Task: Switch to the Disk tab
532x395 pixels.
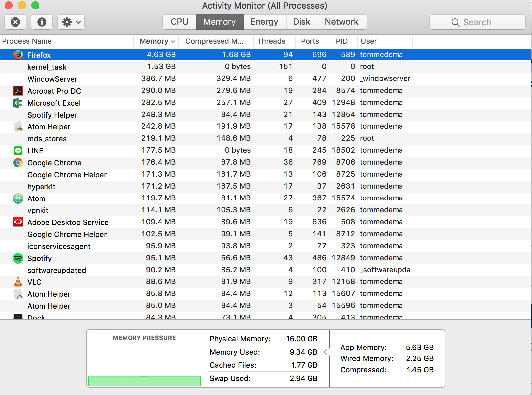Action: pos(302,22)
